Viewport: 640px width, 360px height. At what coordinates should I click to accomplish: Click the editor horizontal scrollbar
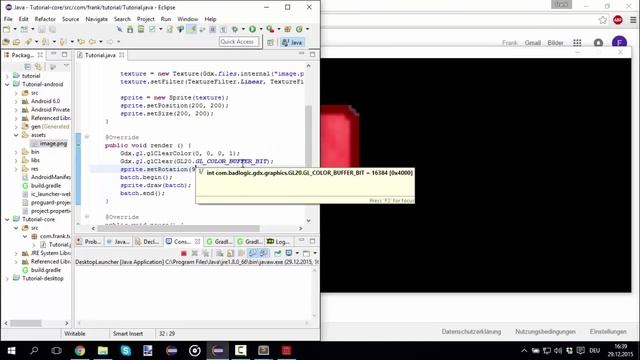(178, 228)
